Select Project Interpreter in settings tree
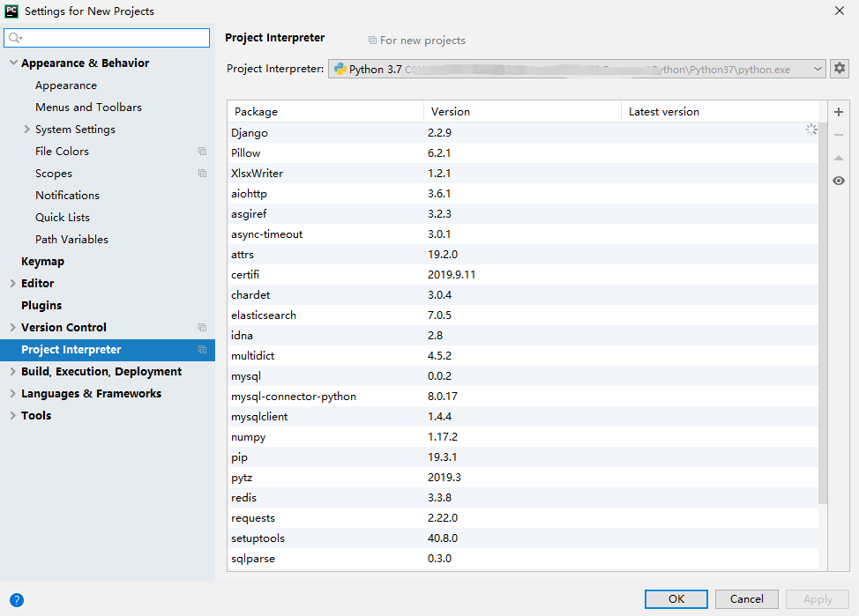859x616 pixels. coord(108,349)
